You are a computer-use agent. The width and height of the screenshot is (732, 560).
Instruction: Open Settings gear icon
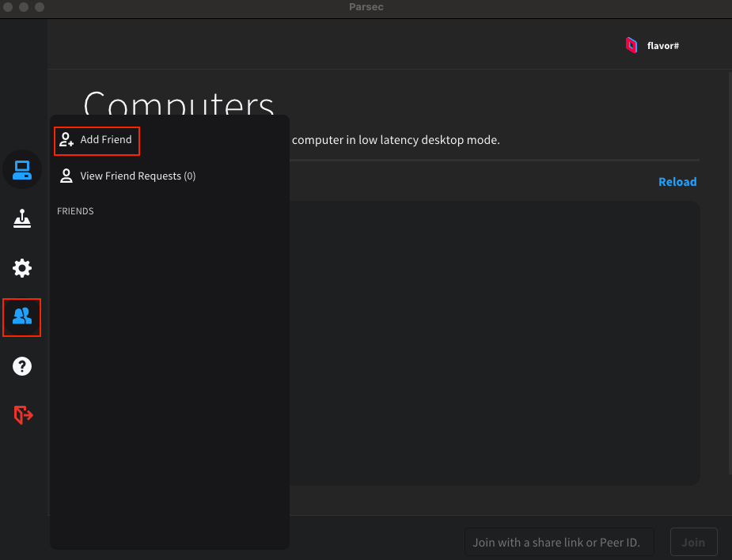pyautogui.click(x=22, y=268)
